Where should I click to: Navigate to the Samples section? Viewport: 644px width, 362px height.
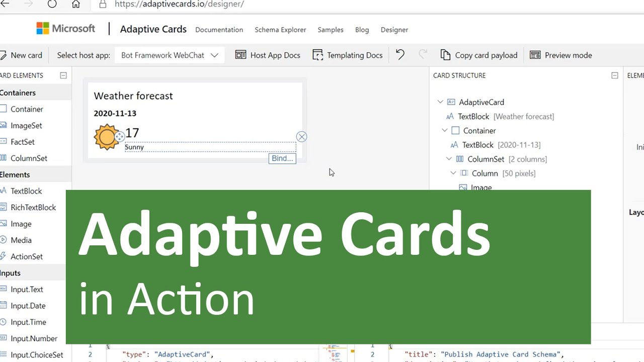[x=331, y=30]
